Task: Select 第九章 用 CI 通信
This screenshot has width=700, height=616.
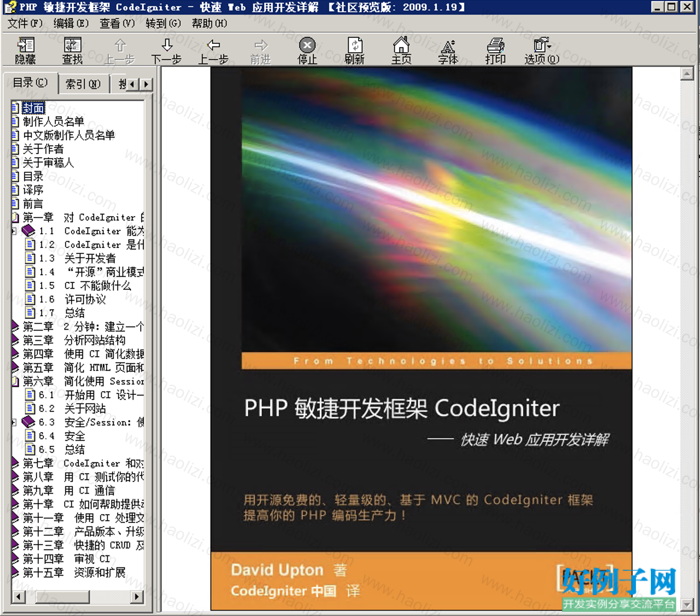Action: click(x=69, y=490)
